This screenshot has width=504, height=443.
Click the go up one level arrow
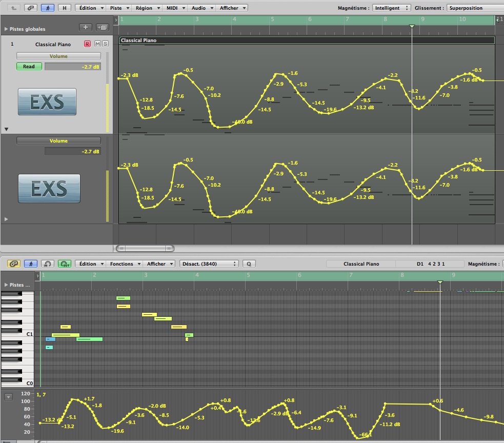pyautogui.click(x=14, y=8)
